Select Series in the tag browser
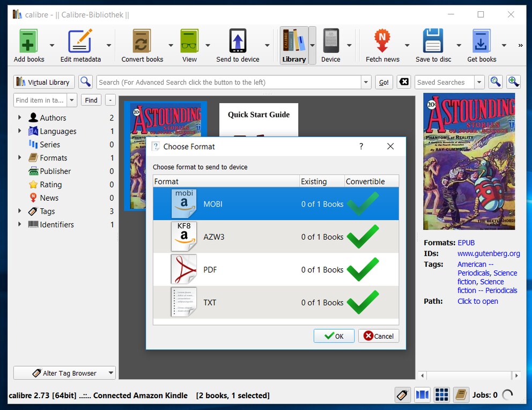 tap(50, 144)
